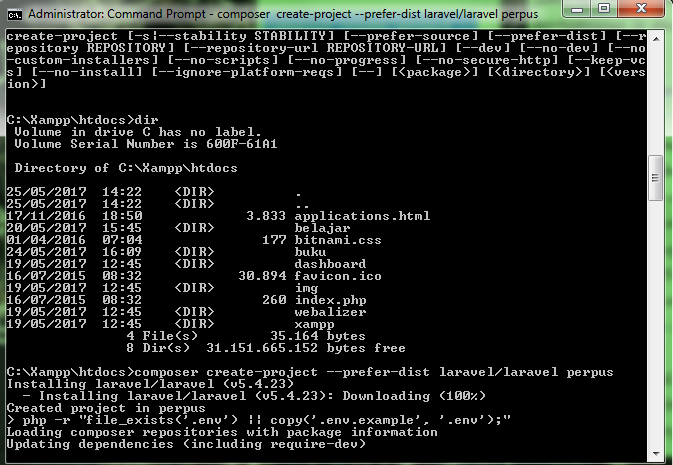Image resolution: width=673 pixels, height=465 pixels.
Task: Click the applications.html file name
Action: (x=362, y=216)
